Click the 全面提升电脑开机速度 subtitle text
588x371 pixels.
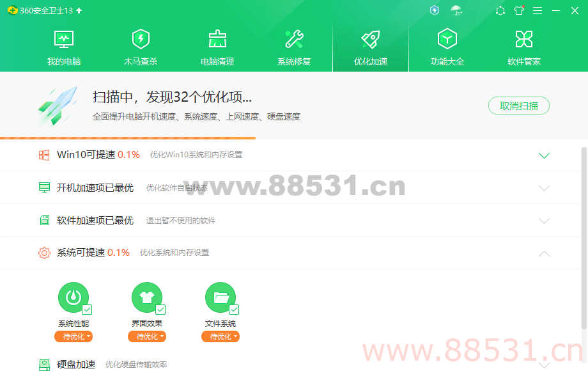pyautogui.click(x=196, y=116)
